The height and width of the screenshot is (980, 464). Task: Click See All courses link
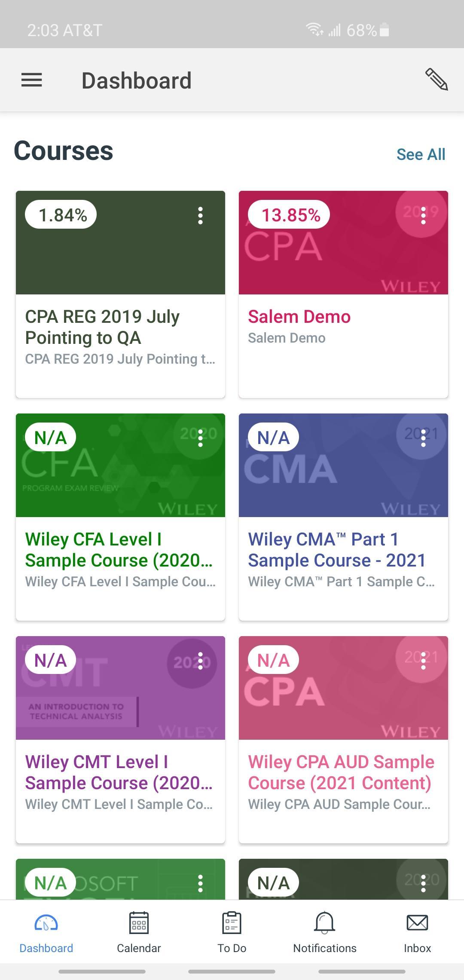click(421, 154)
